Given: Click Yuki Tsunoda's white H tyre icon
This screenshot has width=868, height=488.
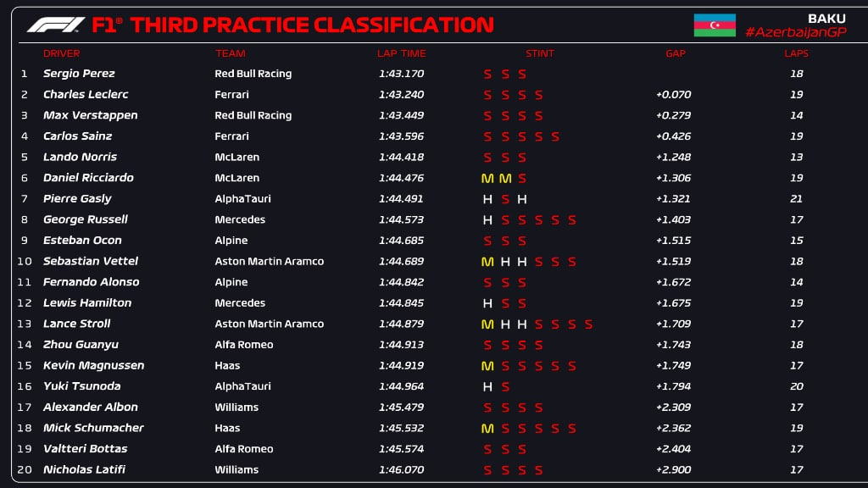Looking at the screenshot, I should pos(487,386).
